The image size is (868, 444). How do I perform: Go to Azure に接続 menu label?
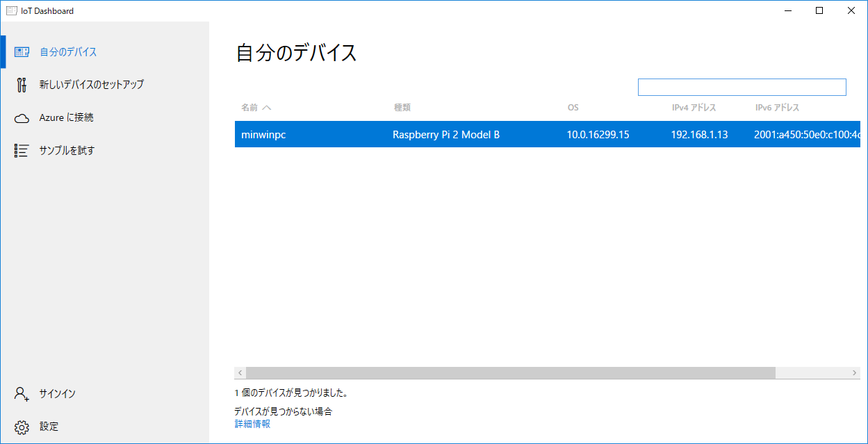66,118
